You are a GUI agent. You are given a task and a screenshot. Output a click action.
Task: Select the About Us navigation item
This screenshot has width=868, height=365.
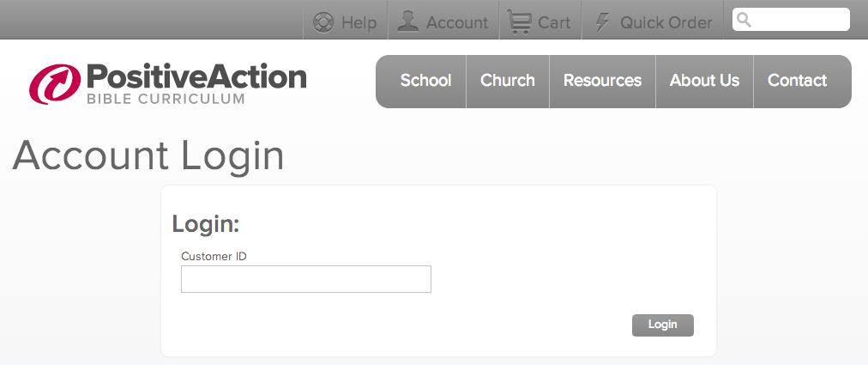(704, 81)
